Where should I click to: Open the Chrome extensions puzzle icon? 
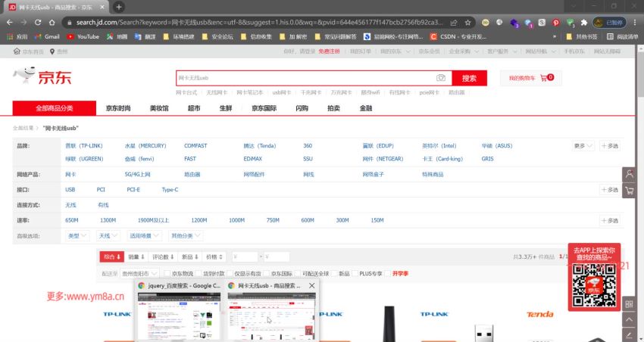583,23
